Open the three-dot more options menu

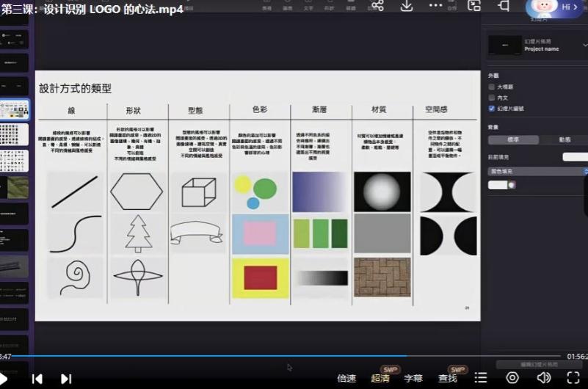436,6
